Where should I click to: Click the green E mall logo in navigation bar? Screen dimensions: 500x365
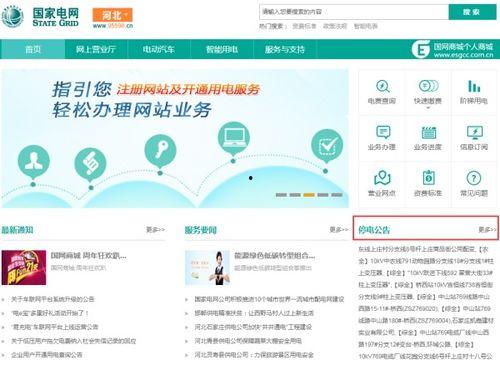(421, 49)
